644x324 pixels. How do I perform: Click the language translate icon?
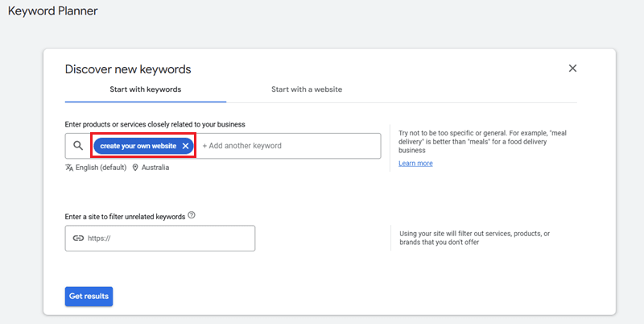69,168
